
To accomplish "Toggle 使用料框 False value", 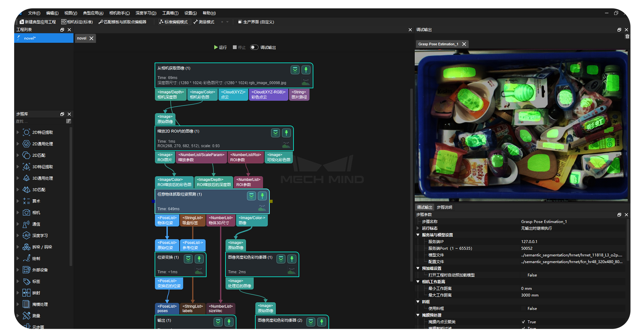I will (532, 309).
